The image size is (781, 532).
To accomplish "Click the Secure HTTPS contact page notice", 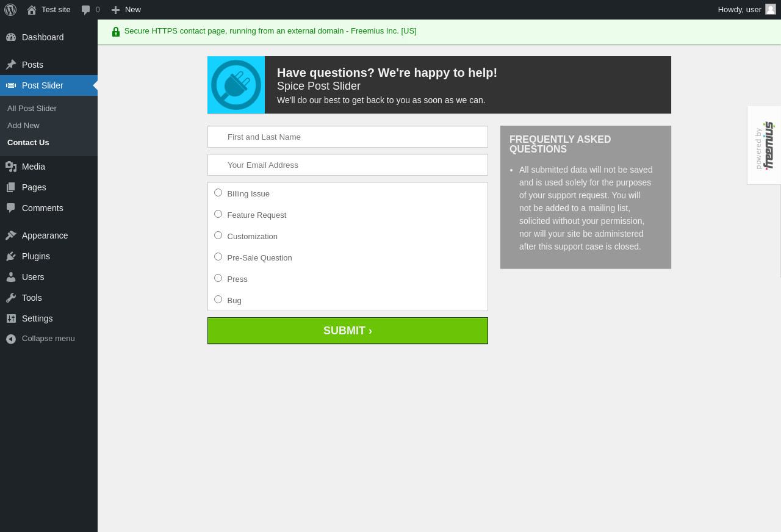I will (270, 31).
